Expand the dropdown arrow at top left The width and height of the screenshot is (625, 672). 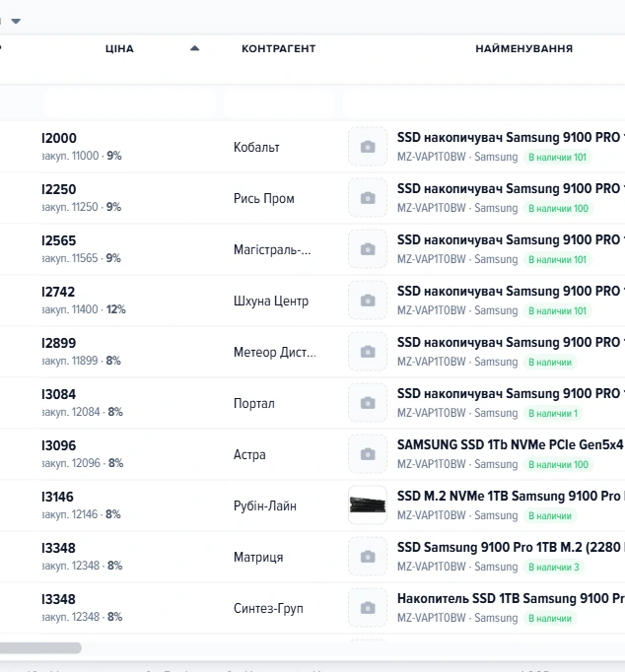[x=16, y=21]
